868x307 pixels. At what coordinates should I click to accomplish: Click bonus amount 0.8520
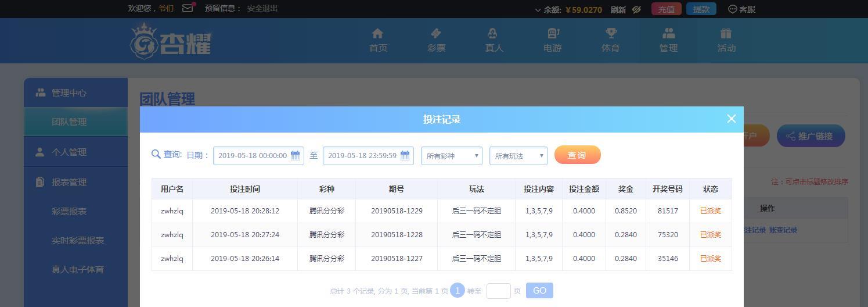(x=626, y=211)
